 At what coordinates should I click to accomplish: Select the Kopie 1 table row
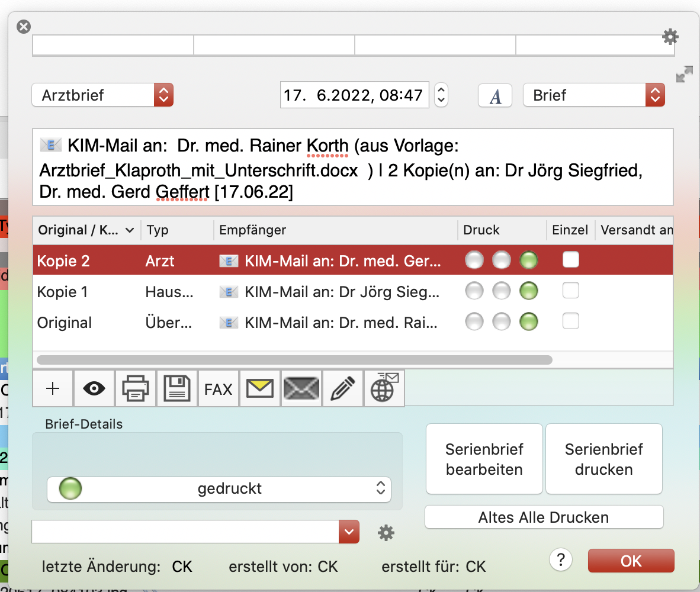(x=353, y=291)
